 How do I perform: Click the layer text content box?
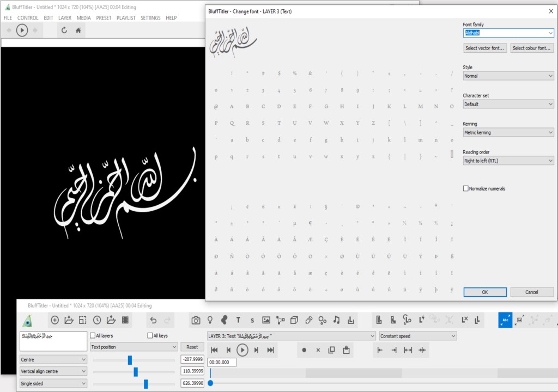[53, 341]
